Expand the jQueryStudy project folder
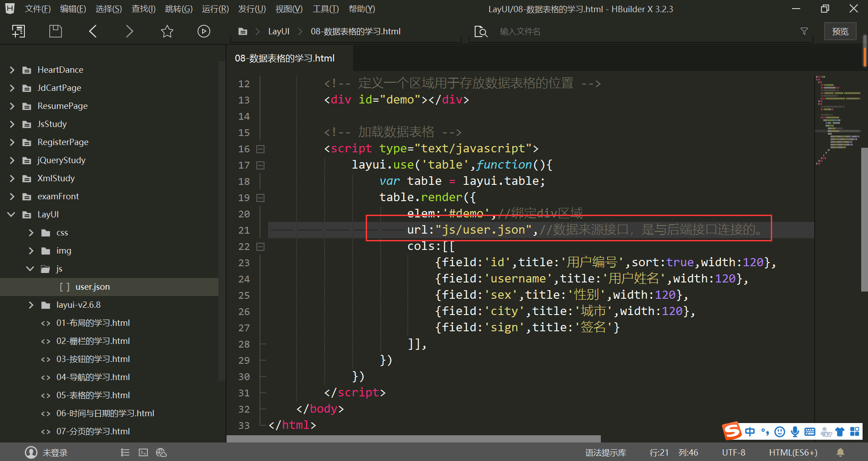Screen dimensions: 868x461 12,160
